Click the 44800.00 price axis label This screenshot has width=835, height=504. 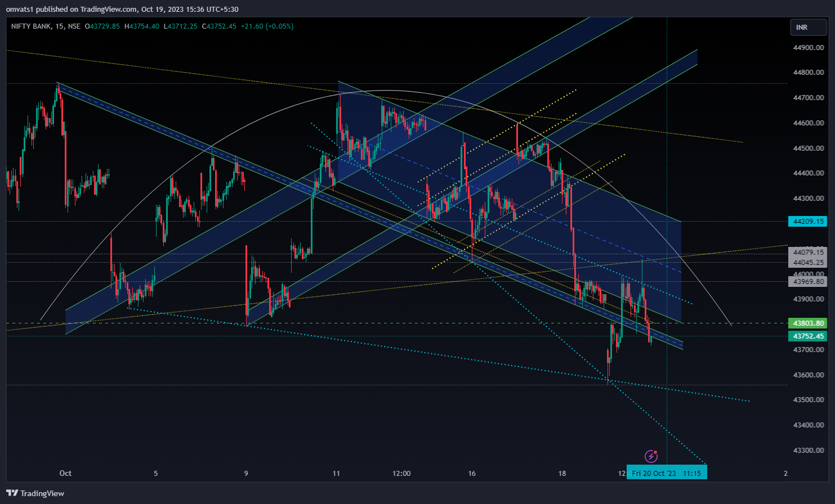(x=809, y=73)
